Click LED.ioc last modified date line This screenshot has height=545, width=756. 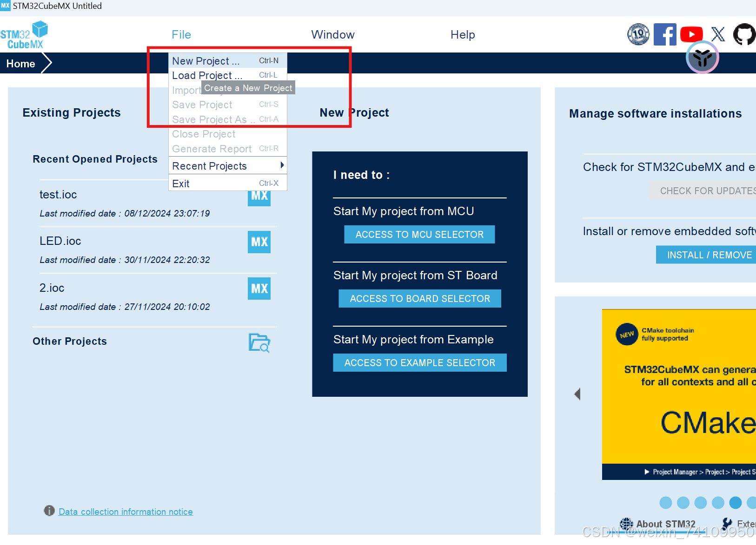coord(125,260)
